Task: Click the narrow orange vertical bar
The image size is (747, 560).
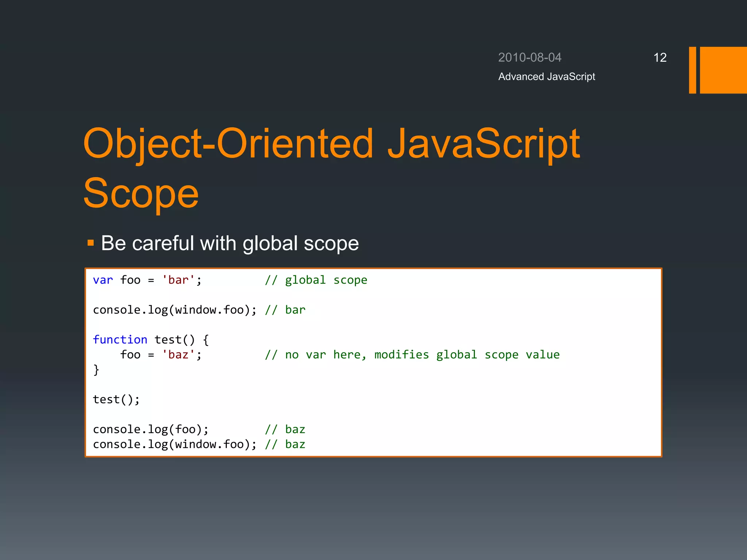Action: (692, 70)
